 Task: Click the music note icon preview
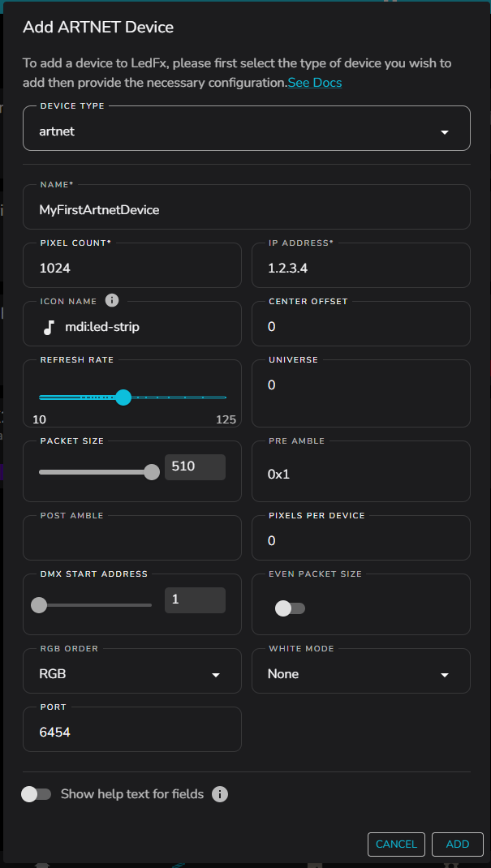(49, 327)
